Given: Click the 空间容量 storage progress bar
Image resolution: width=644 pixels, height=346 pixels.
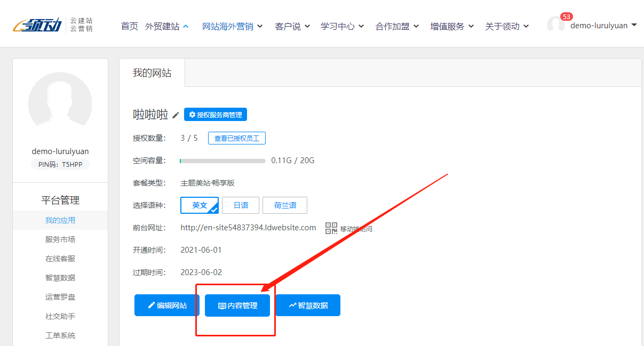Looking at the screenshot, I should pyautogui.click(x=222, y=160).
